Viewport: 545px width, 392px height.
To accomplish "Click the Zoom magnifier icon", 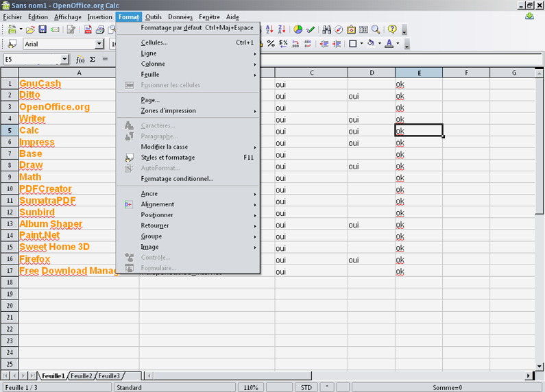I will tap(376, 29).
